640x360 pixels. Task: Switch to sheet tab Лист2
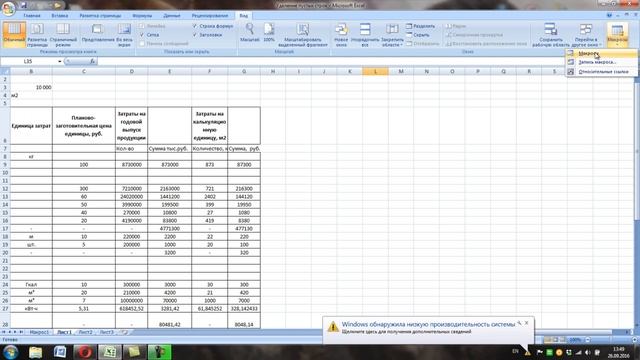tap(85, 332)
